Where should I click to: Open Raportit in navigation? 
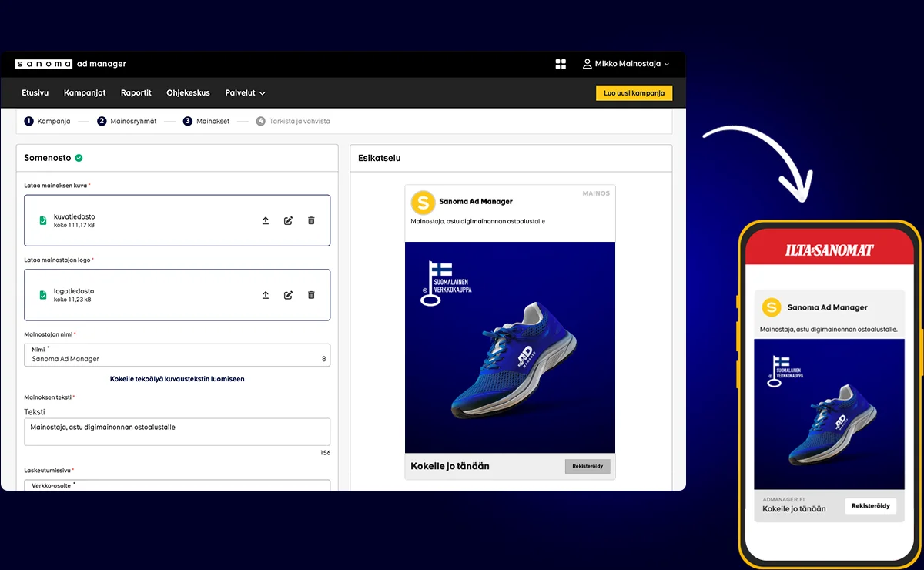[x=136, y=93]
